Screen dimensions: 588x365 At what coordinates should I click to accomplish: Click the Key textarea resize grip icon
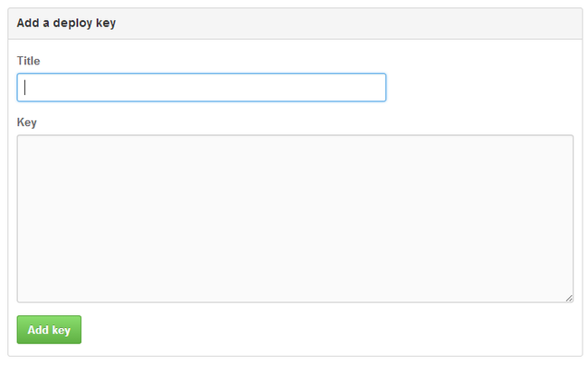pos(569,298)
